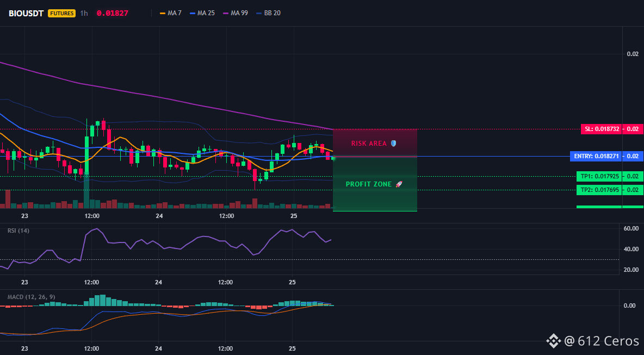Toggle the MA 99 legend entry

(x=236, y=13)
